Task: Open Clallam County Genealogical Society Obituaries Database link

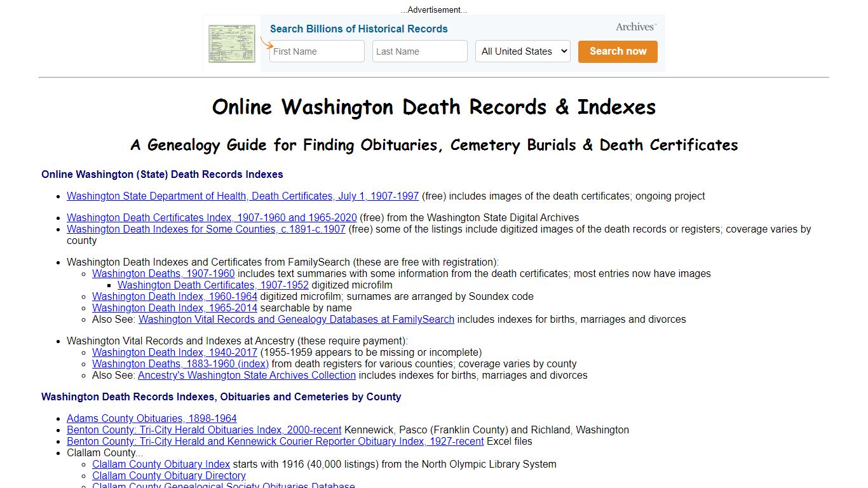Action: [x=223, y=485]
